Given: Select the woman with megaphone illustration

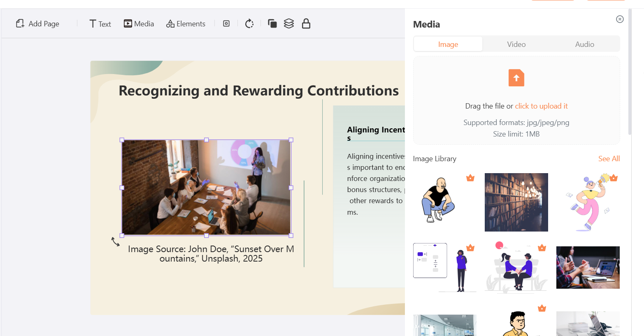Looking at the screenshot, I should 588,202.
